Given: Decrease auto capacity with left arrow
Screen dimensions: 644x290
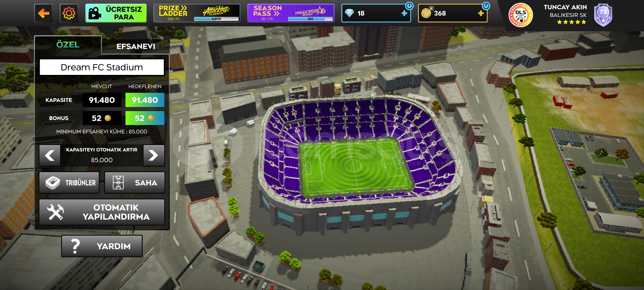Looking at the screenshot, I should 50,155.
